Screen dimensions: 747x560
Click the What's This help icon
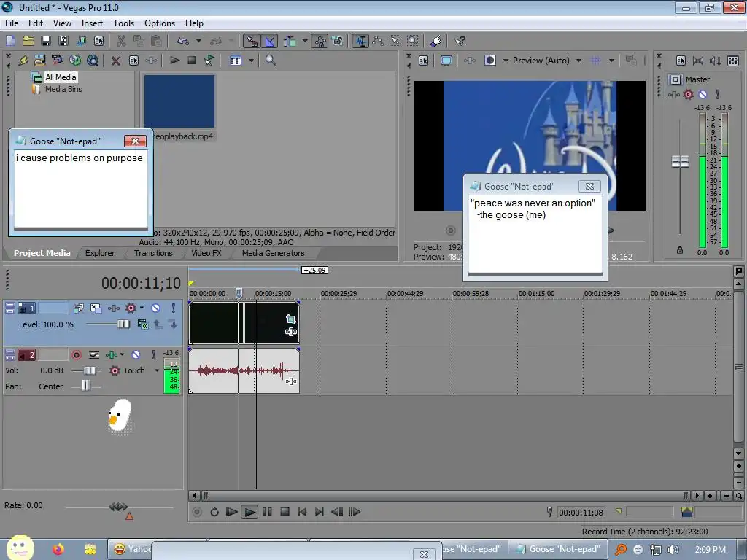tap(460, 42)
